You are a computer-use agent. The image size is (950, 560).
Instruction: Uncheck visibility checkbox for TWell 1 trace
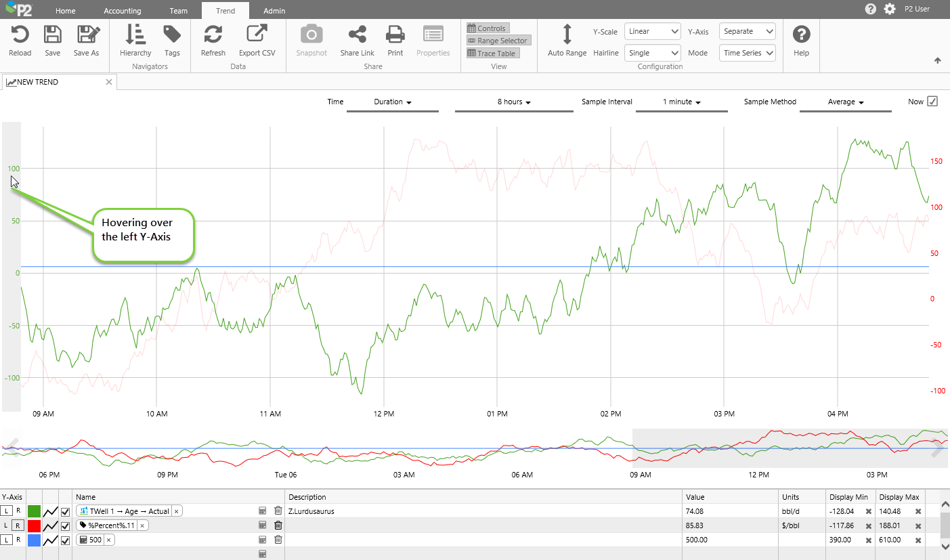[x=66, y=511]
